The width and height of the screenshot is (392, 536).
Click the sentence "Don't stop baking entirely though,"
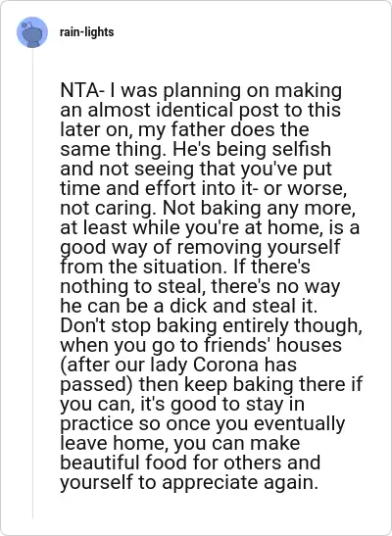pyautogui.click(x=211, y=325)
